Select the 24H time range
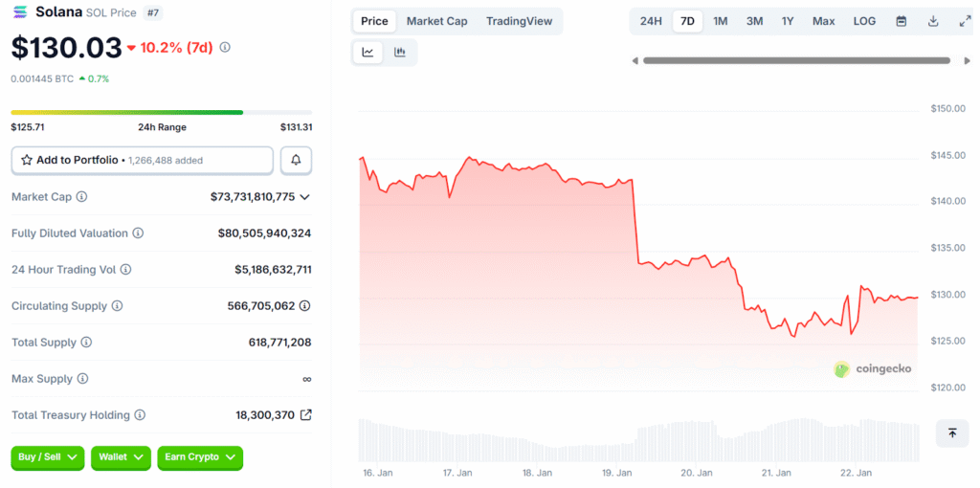This screenshot has width=980, height=488. (651, 21)
